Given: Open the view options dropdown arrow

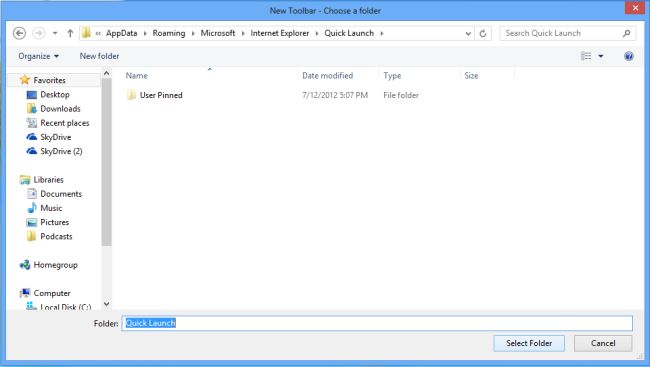Looking at the screenshot, I should 601,56.
